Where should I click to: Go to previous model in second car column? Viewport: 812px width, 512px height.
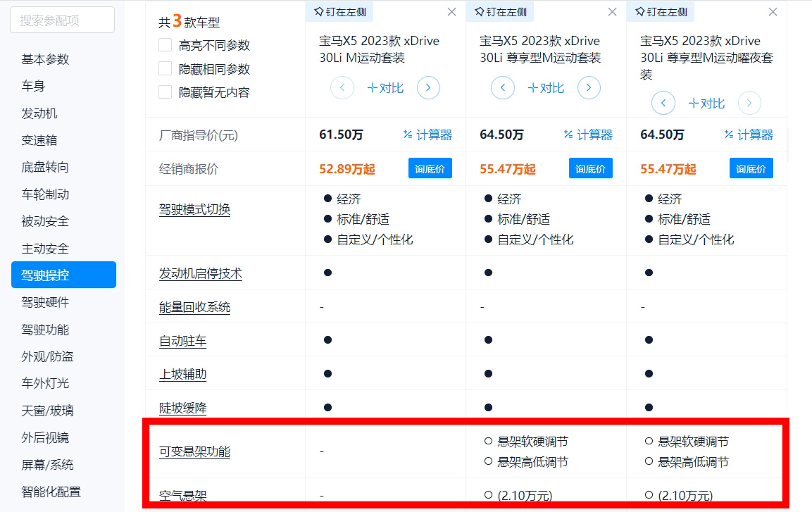pyautogui.click(x=503, y=88)
